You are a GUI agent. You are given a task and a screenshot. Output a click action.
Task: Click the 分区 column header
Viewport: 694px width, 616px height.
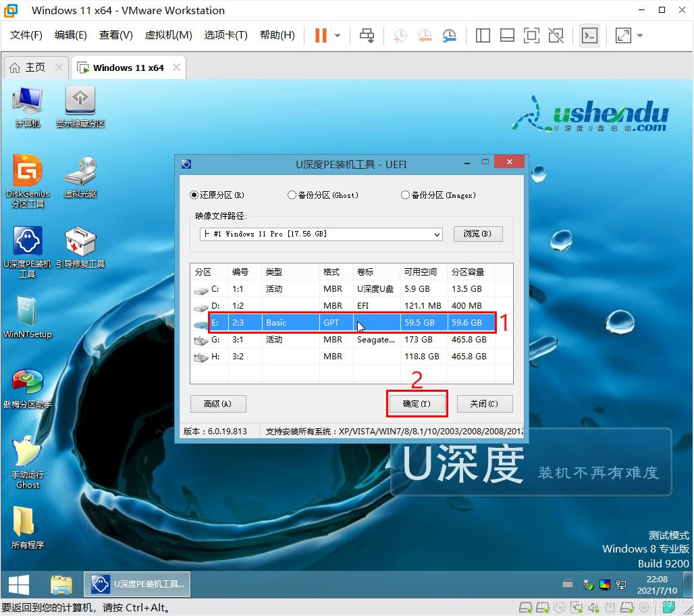209,272
